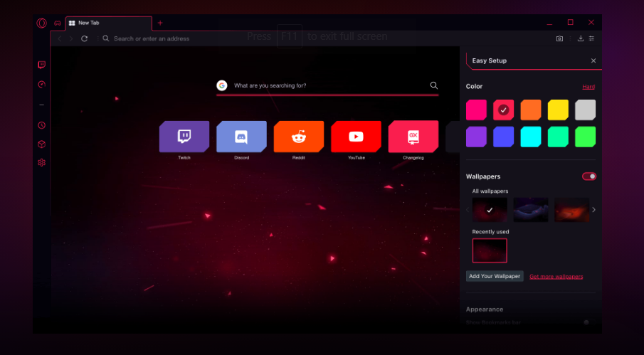Screen dimensions: 644x355
Task: Open the Easy Setup sliders icon
Action: pos(591,38)
